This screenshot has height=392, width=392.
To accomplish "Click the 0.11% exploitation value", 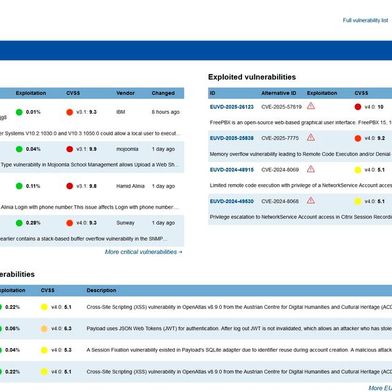I will click(33, 186).
